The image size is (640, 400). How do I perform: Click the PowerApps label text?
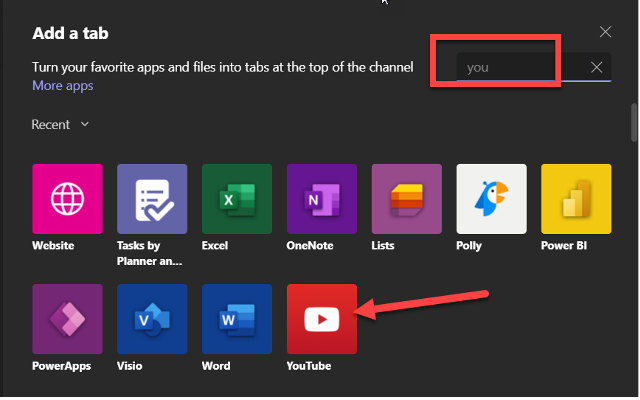[61, 366]
